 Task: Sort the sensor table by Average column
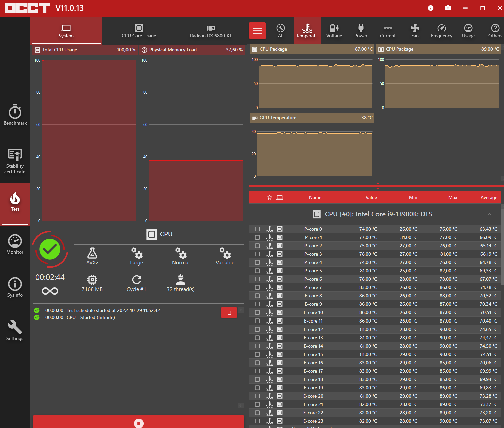point(489,197)
